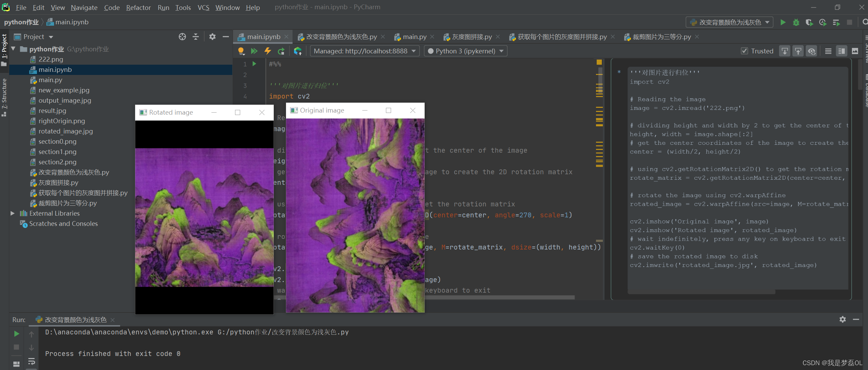Open the Profiler run icon
The width and height of the screenshot is (868, 370).
[x=823, y=22]
